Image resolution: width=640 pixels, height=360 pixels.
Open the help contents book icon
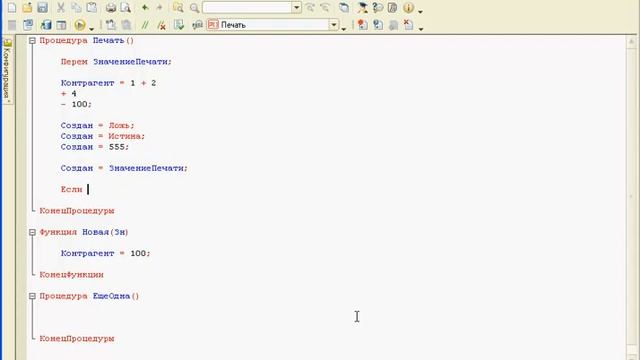[x=393, y=8]
